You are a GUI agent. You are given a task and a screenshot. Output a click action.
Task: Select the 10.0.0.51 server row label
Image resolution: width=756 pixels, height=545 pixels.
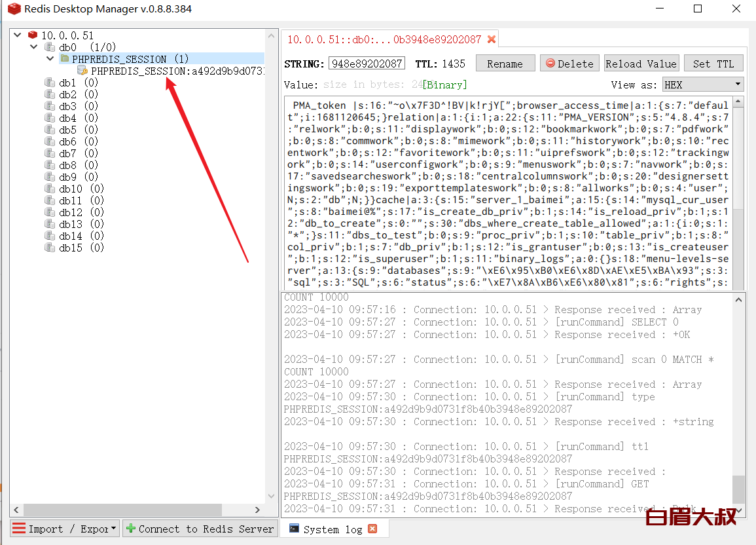point(67,35)
